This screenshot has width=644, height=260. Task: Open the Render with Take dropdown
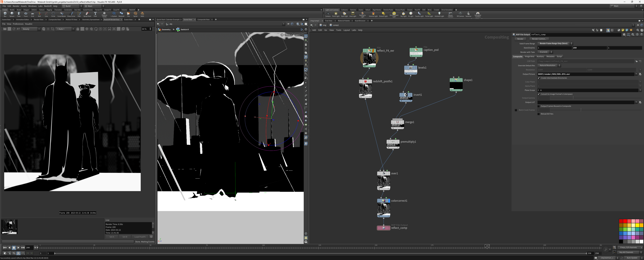coord(545,52)
